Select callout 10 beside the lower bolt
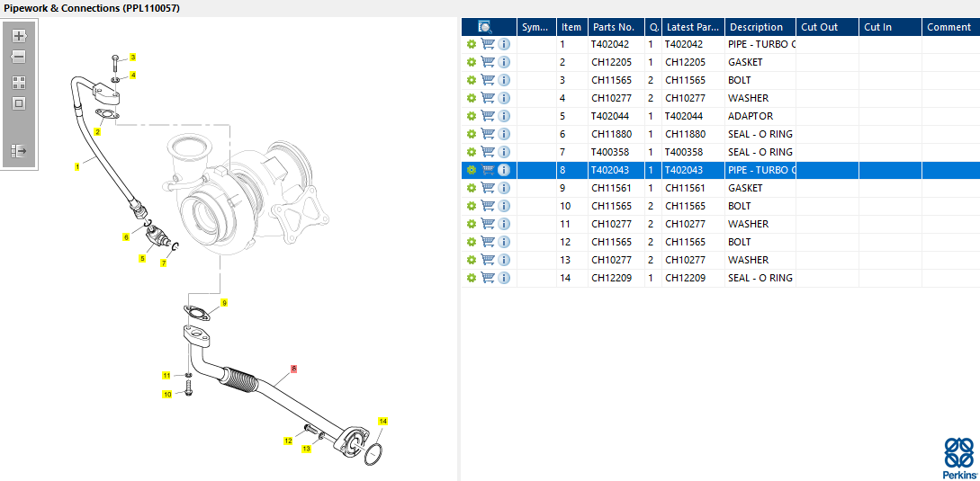980x481 pixels. [x=166, y=394]
